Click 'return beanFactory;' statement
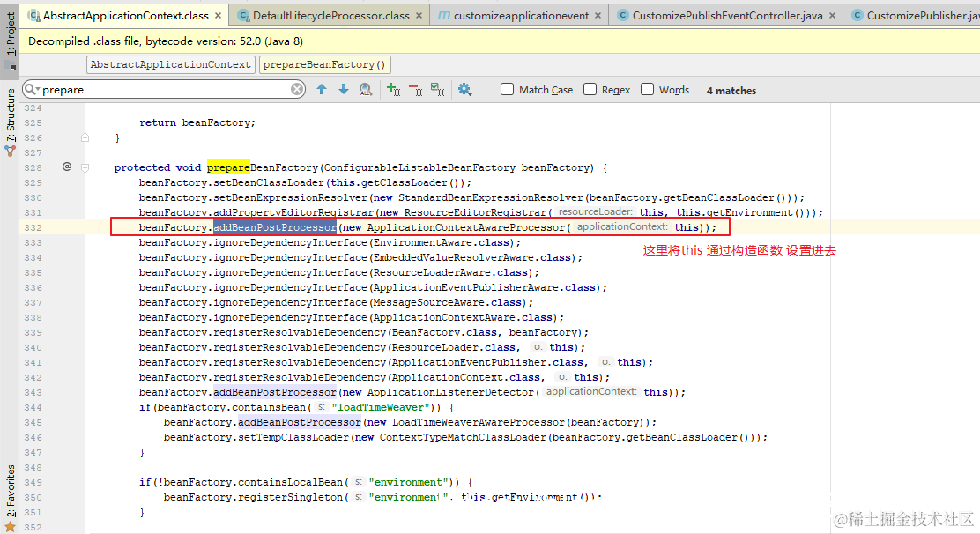The image size is (980, 534). (x=197, y=122)
